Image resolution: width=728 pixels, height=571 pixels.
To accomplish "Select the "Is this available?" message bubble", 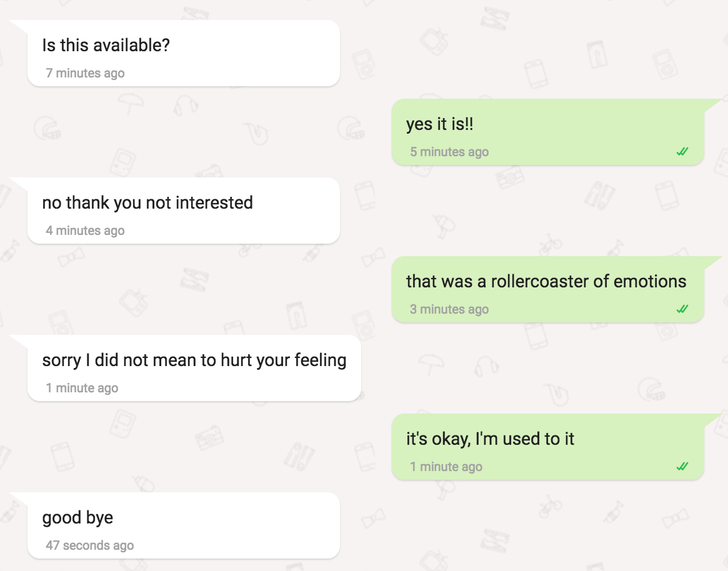I will point(183,53).
